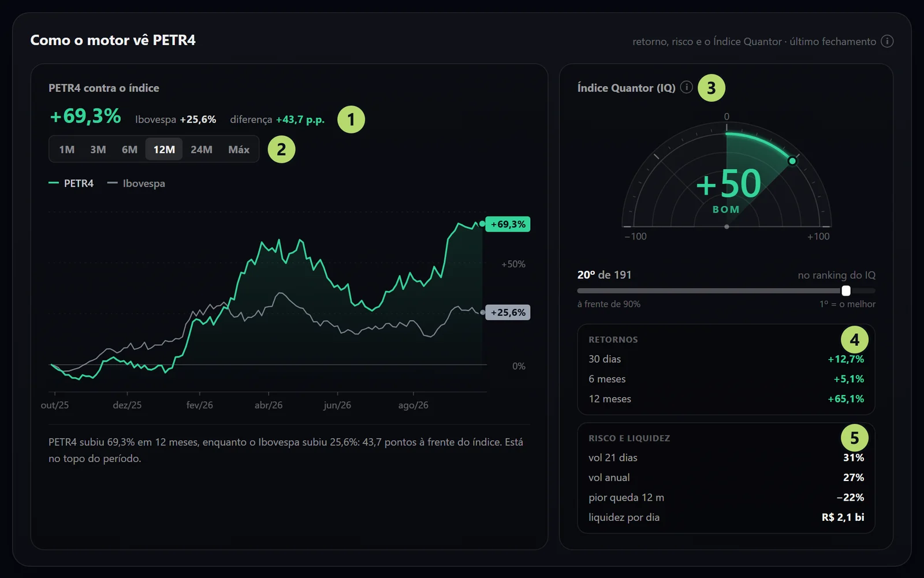This screenshot has width=924, height=578.
Task: Switch the chart to 6M
Action: tap(129, 150)
